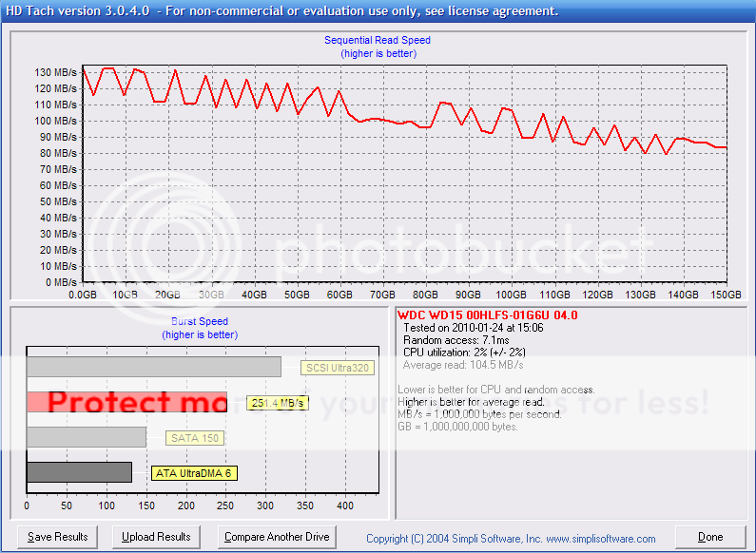Click 'GB = 1,000,000,000 bytes' note

point(457,427)
